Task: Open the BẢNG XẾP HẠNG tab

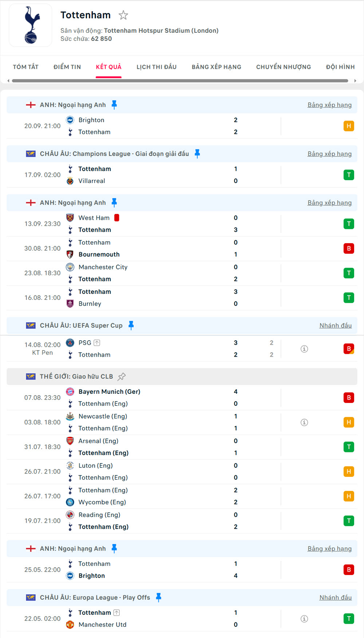Action: point(217,67)
